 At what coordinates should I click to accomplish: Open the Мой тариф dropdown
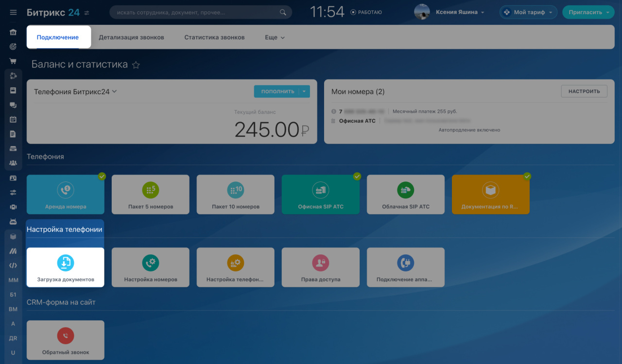click(528, 12)
